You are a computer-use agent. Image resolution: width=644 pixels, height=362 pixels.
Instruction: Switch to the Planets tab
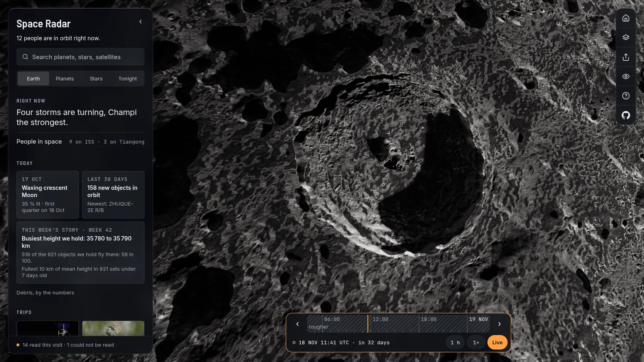click(x=65, y=78)
